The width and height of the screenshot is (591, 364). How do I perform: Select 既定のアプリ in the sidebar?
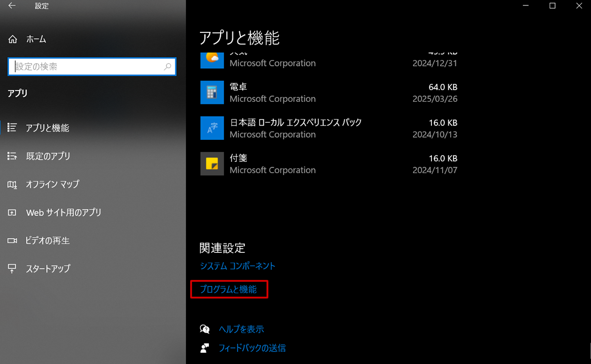click(x=48, y=156)
